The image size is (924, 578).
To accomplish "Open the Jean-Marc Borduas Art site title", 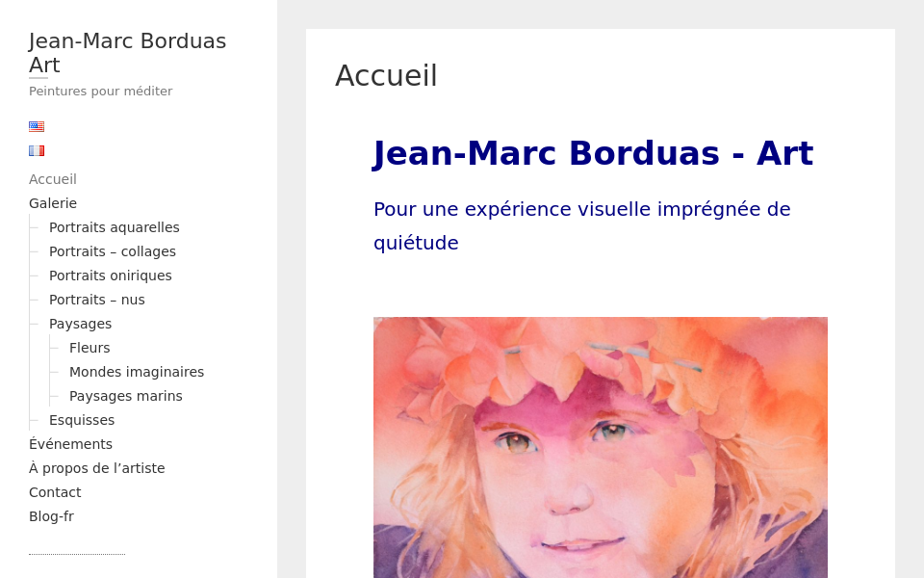I will [x=127, y=53].
